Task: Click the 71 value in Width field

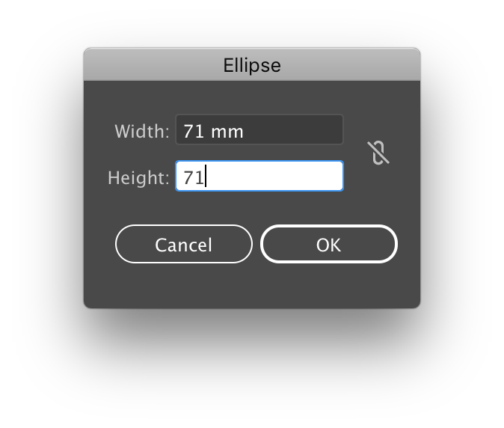Action: point(194,132)
